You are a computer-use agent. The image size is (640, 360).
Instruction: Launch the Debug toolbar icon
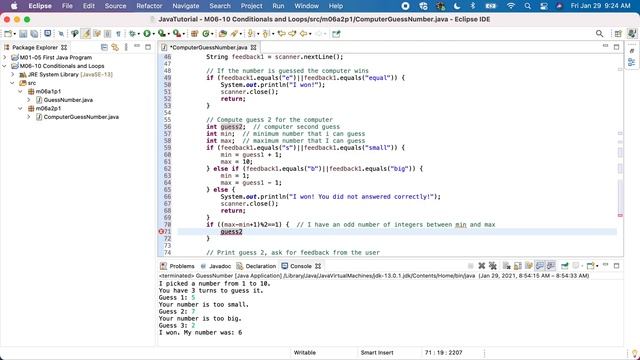[x=132, y=34]
